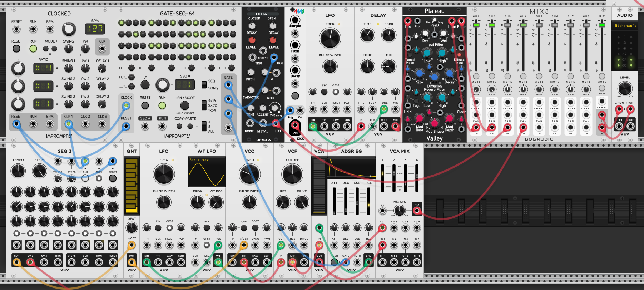Click the FDBK knob on DELAY
This screenshot has height=290, width=644.
[x=389, y=35]
